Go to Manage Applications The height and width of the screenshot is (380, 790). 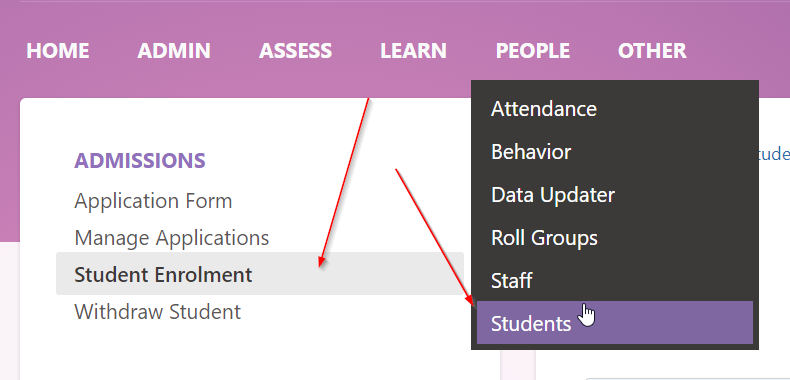172,238
